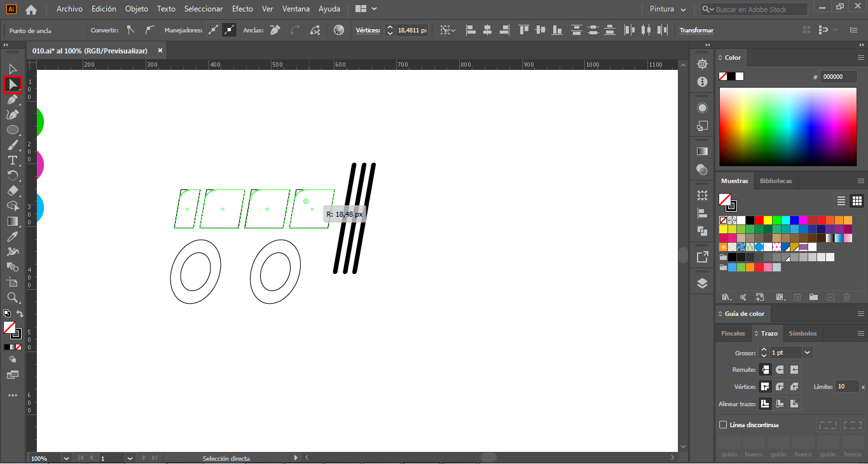Pick a color from the spectrum
This screenshot has width=868, height=464.
788,126
